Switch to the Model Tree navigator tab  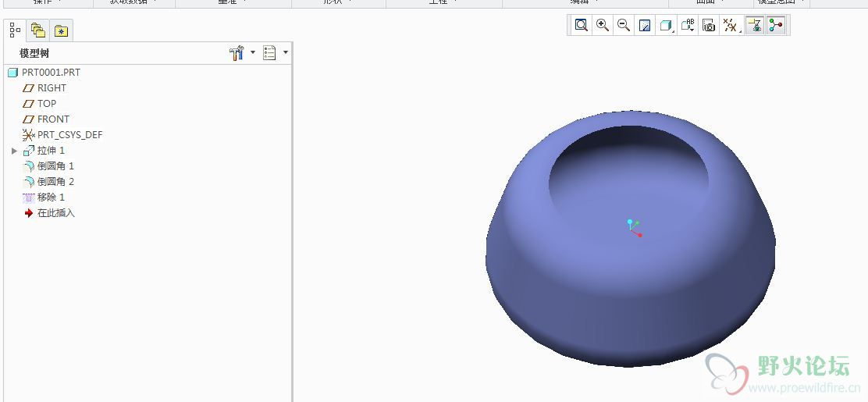point(16,30)
